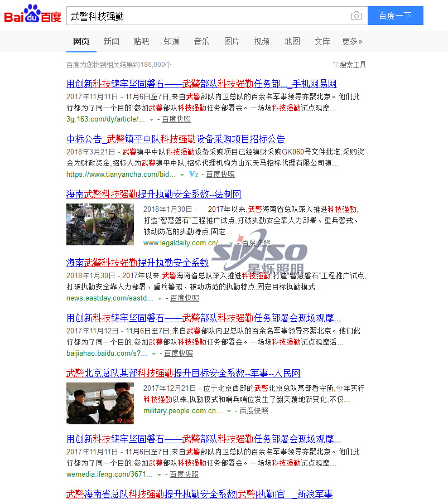Image resolution: width=448 pixels, height=499 pixels.
Task: Open 百度快照 for the wemedia.ifeng.com result
Action: coord(184,474)
